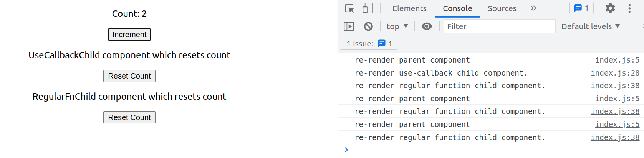644x158 pixels.
Task: Switch to the Elements tab
Action: pos(409,8)
